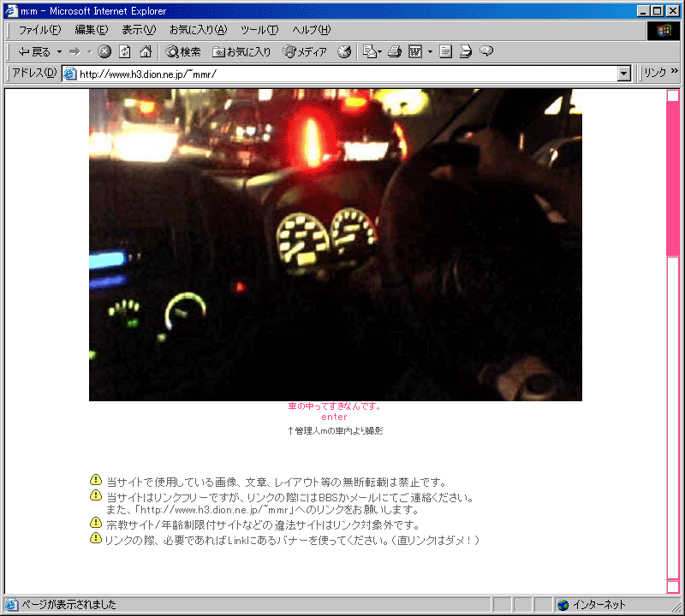
Task: Click the リンク toolbar label
Action: pyautogui.click(x=655, y=73)
